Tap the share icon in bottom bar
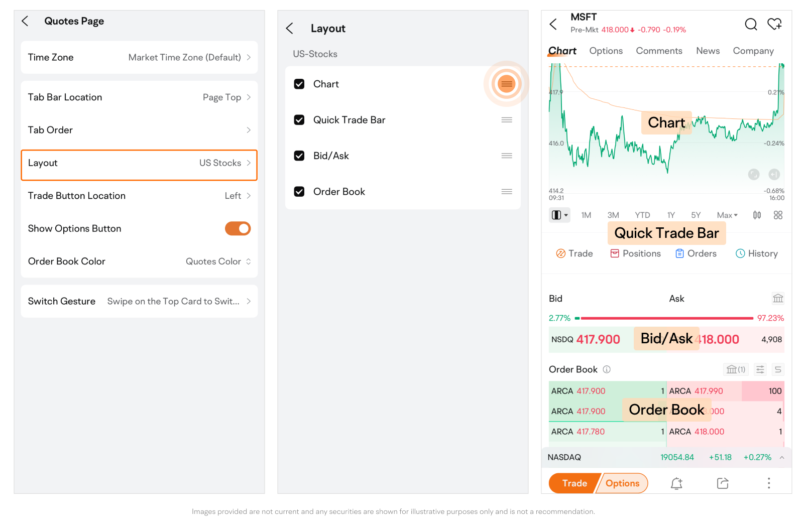 [x=723, y=483]
